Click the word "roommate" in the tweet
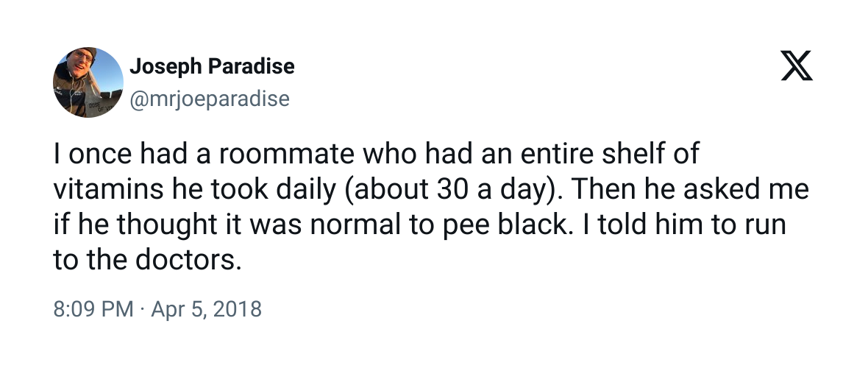This screenshot has height=371, width=868. [x=286, y=153]
